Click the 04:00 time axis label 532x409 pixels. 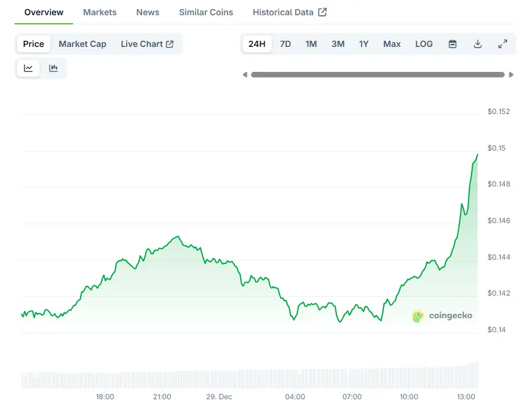(x=295, y=397)
